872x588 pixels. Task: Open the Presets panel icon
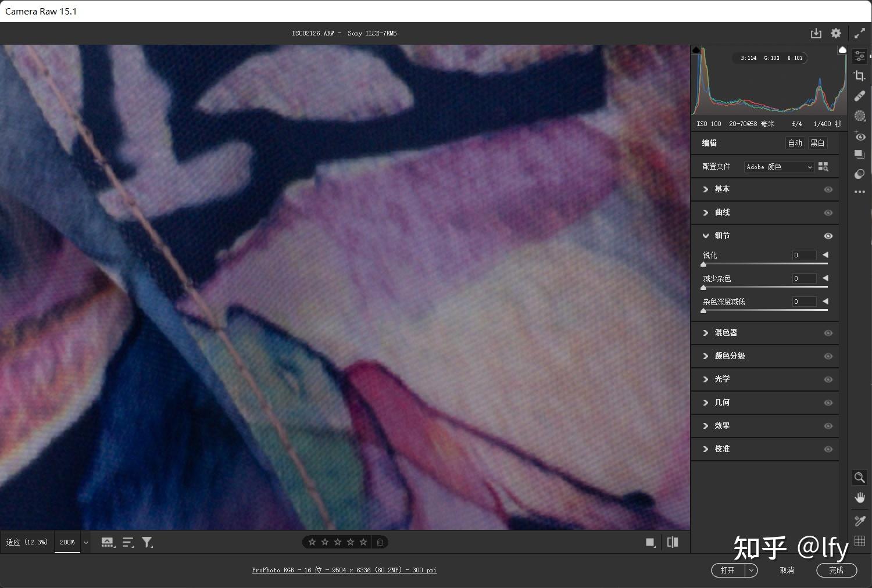coord(860,174)
